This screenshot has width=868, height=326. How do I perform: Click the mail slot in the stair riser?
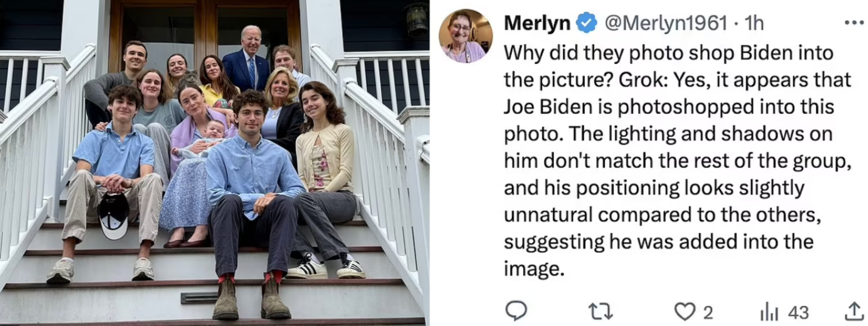coord(199,298)
